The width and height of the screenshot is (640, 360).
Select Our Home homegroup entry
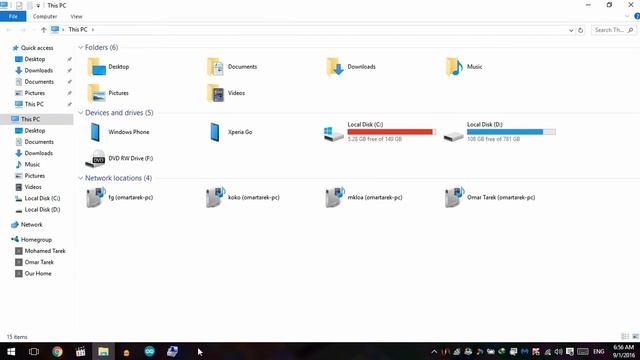(x=33, y=274)
